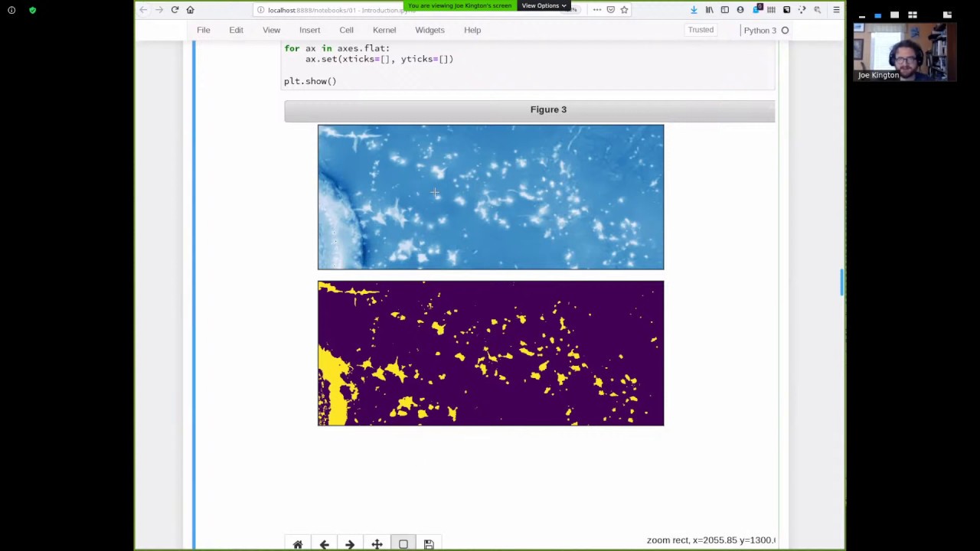Click the info circle icon top-left
This screenshot has height=551, width=980.
(11, 10)
